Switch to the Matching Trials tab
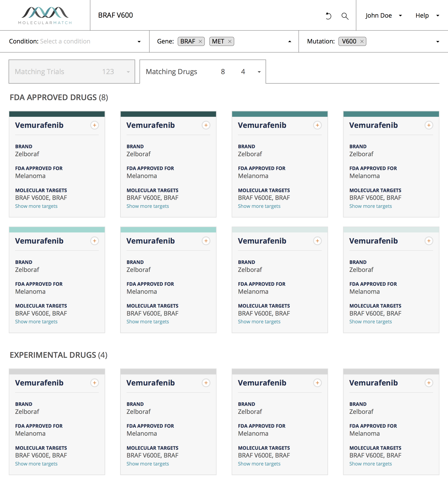Image resolution: width=448 pixels, height=493 pixels. [72, 71]
